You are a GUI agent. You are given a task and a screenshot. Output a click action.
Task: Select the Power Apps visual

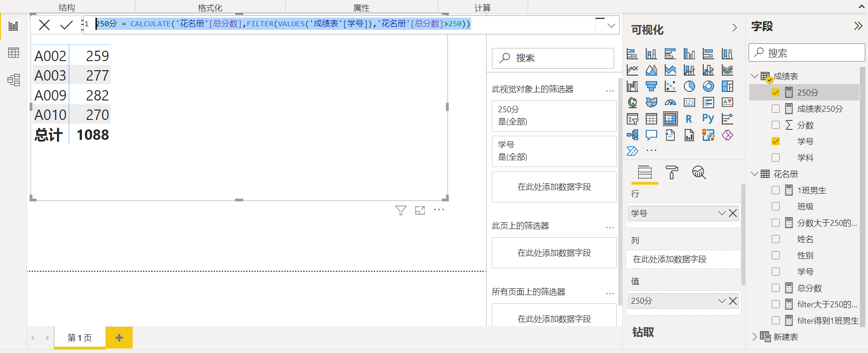tap(727, 135)
